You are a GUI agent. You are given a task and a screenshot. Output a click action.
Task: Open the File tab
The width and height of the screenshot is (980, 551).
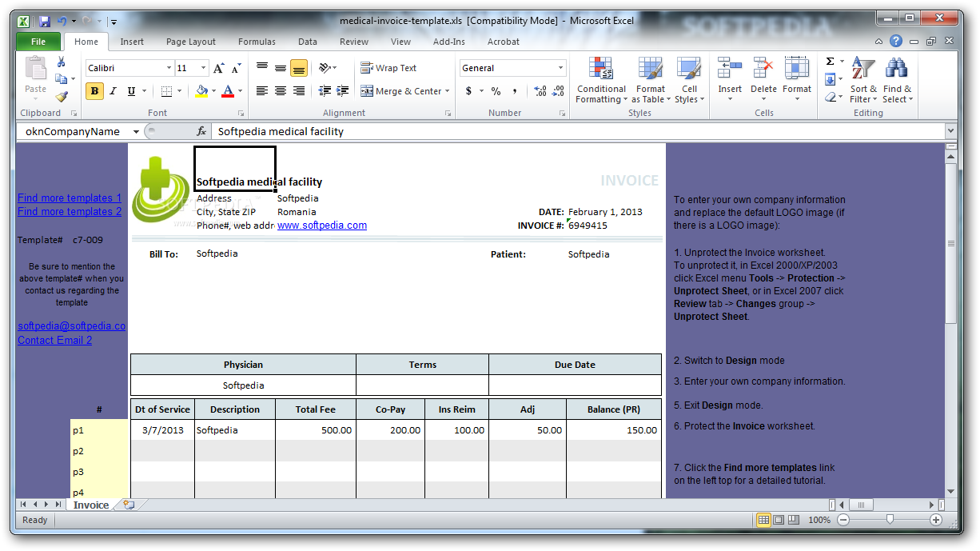click(38, 42)
